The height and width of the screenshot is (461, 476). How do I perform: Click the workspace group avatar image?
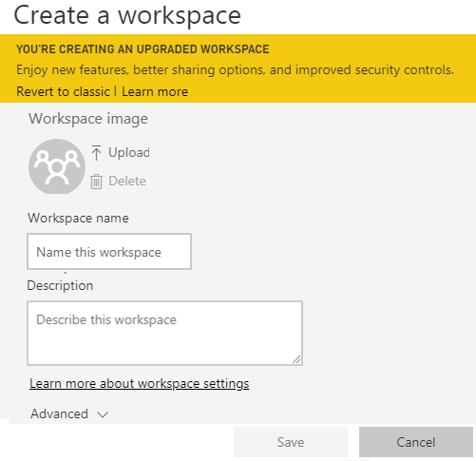tap(57, 166)
